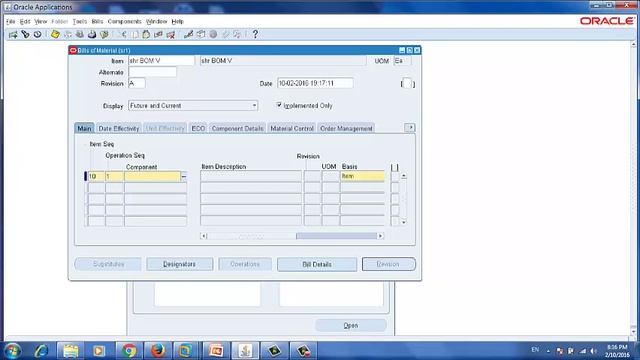Click the New record toolbar icon
The height and width of the screenshot is (360, 640).
(x=13, y=34)
